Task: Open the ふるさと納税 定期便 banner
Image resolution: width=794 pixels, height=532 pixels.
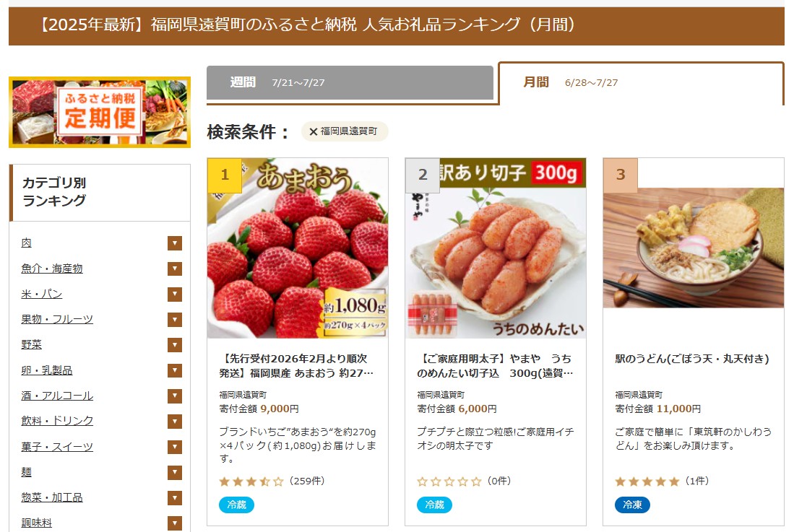Action: (x=100, y=113)
